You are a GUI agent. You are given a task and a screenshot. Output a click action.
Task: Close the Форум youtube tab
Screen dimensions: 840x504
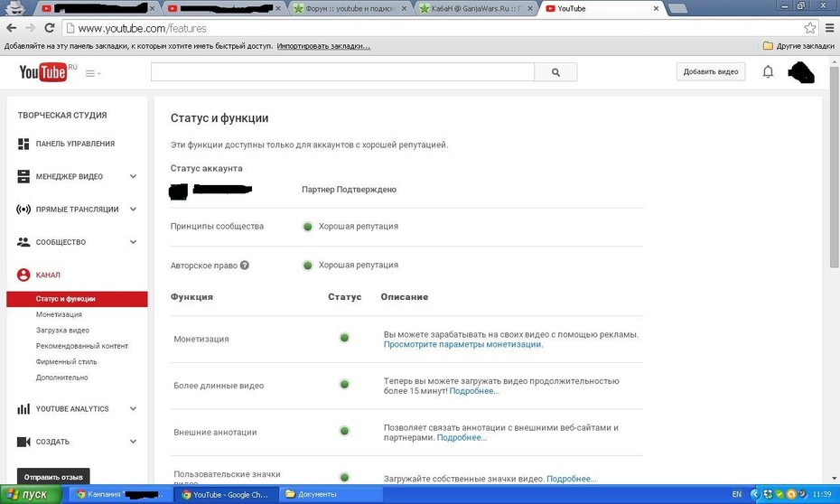tap(404, 8)
